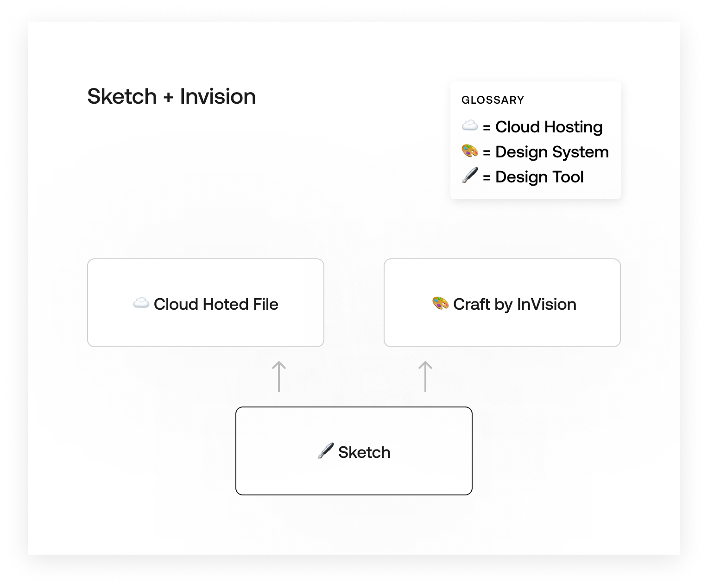Viewport: 708px width, 588px height.
Task: Select the "Sketch + Invision" title
Action: [x=171, y=96]
